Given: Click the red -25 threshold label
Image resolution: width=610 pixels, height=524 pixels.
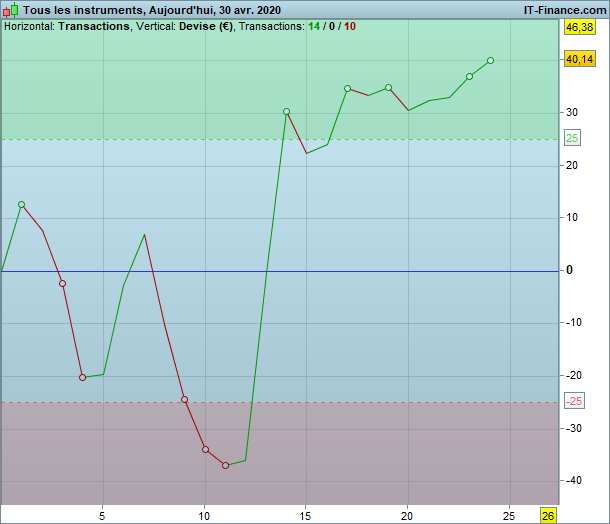Looking at the screenshot, I should (574, 401).
